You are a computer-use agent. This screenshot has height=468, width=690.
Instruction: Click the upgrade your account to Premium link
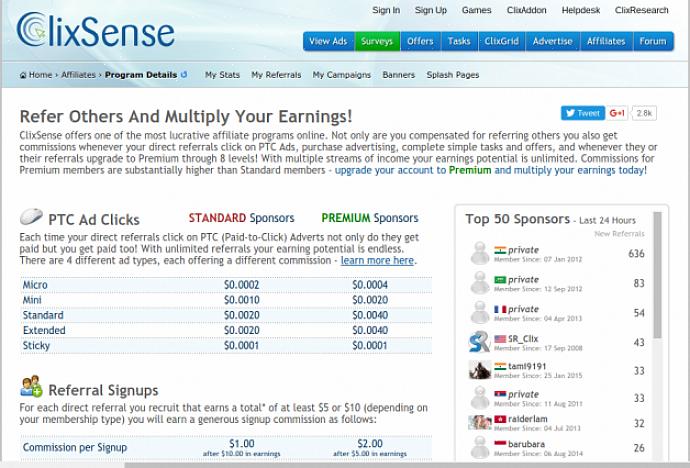pyautogui.click(x=491, y=170)
